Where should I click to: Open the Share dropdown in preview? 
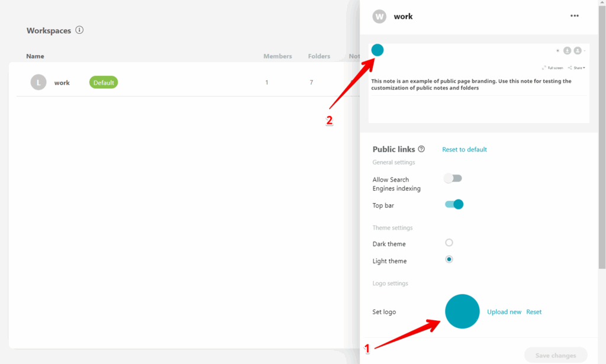(576, 67)
